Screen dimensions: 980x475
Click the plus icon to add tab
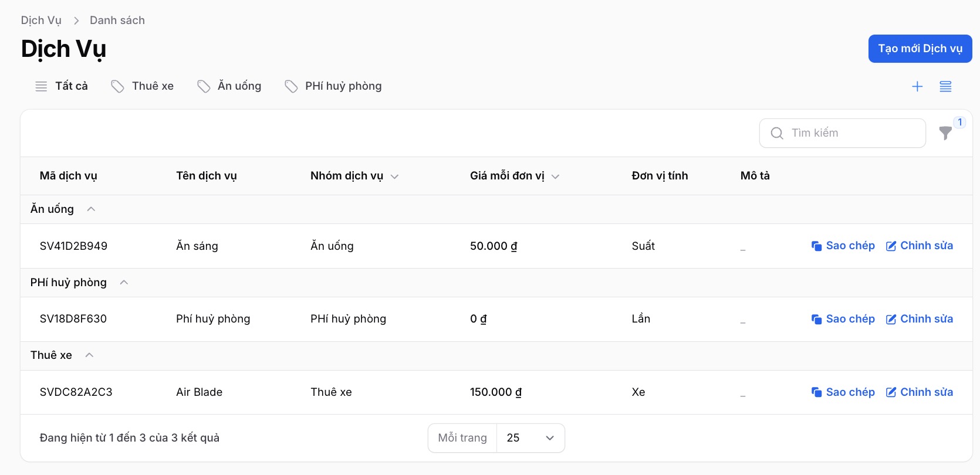point(917,87)
